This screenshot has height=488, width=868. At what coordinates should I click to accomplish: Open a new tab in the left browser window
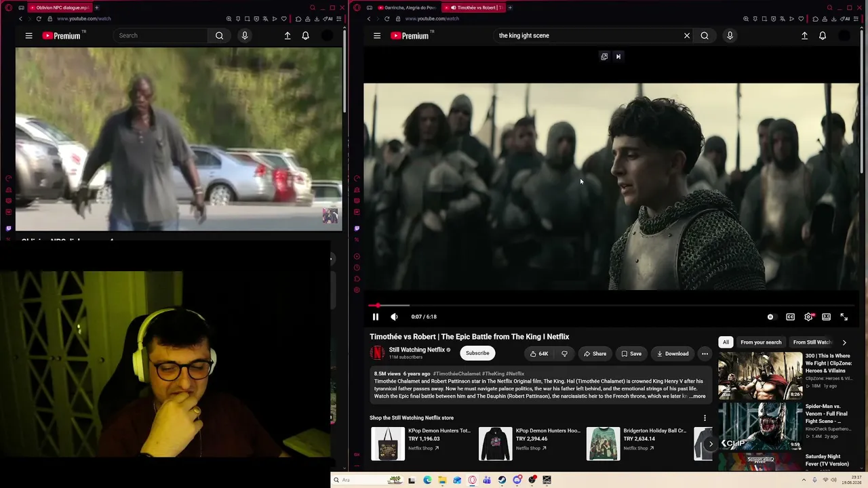tap(96, 7)
